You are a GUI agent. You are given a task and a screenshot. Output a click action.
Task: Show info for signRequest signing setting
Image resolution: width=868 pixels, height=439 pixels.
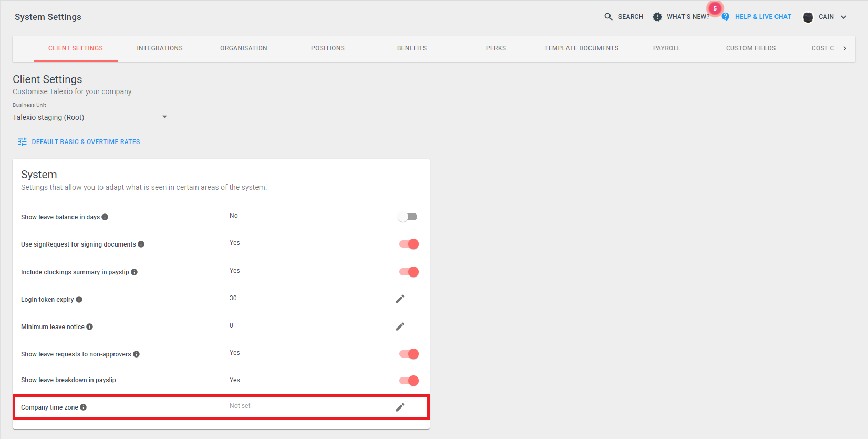[x=141, y=244]
